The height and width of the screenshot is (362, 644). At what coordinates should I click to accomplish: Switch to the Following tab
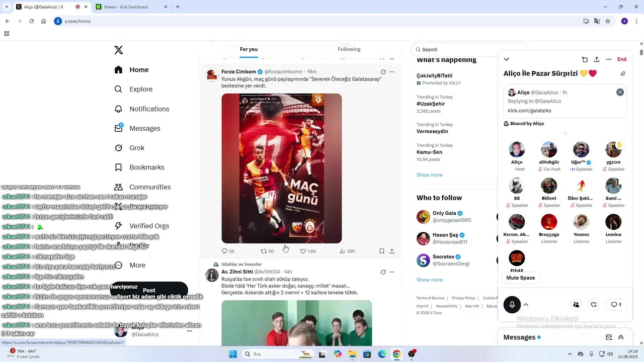pos(349,49)
